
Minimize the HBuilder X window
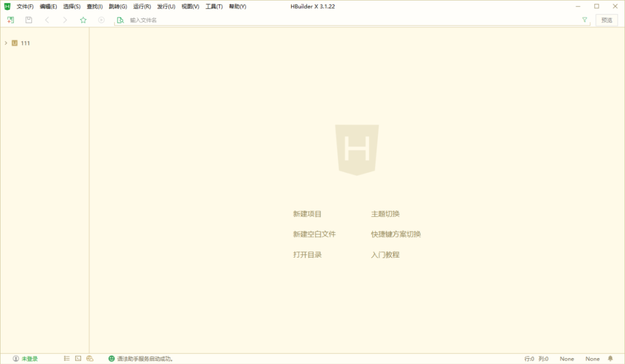[x=578, y=6]
